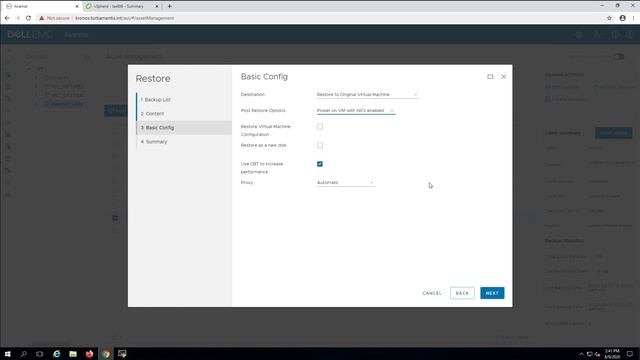Close the Avamar browser tab
This screenshot has height=360, width=640.
[77, 7]
